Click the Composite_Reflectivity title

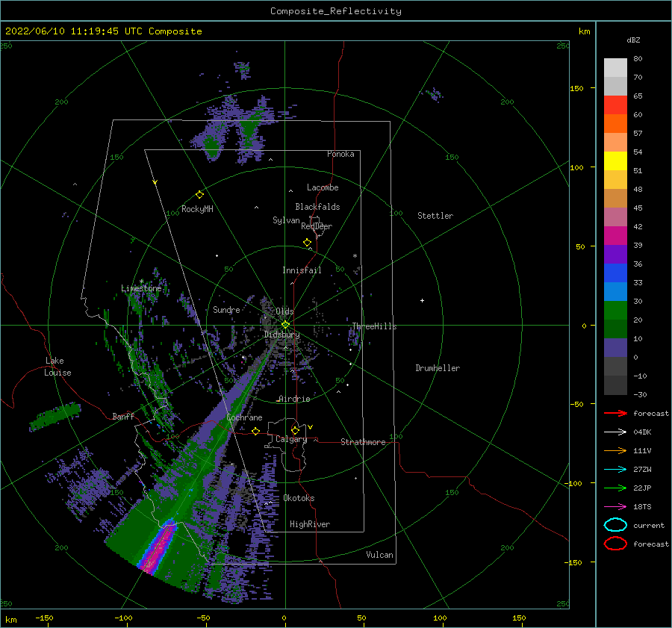pos(336,11)
